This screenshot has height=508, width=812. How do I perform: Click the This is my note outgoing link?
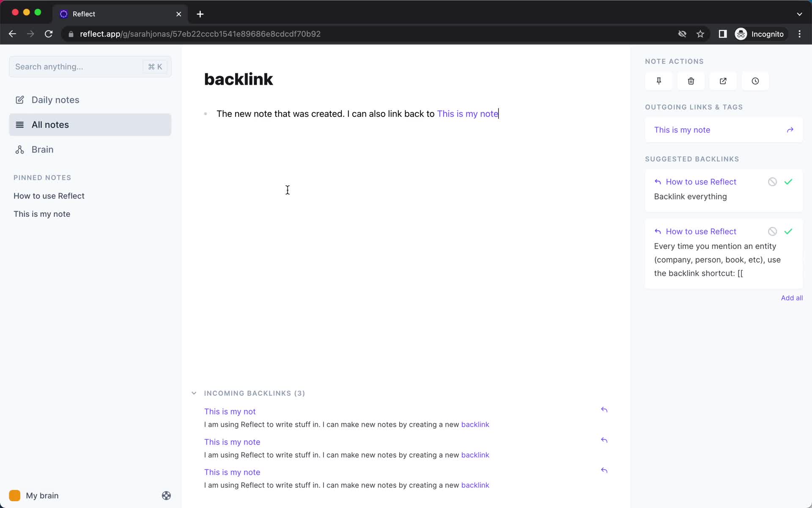coord(683,130)
